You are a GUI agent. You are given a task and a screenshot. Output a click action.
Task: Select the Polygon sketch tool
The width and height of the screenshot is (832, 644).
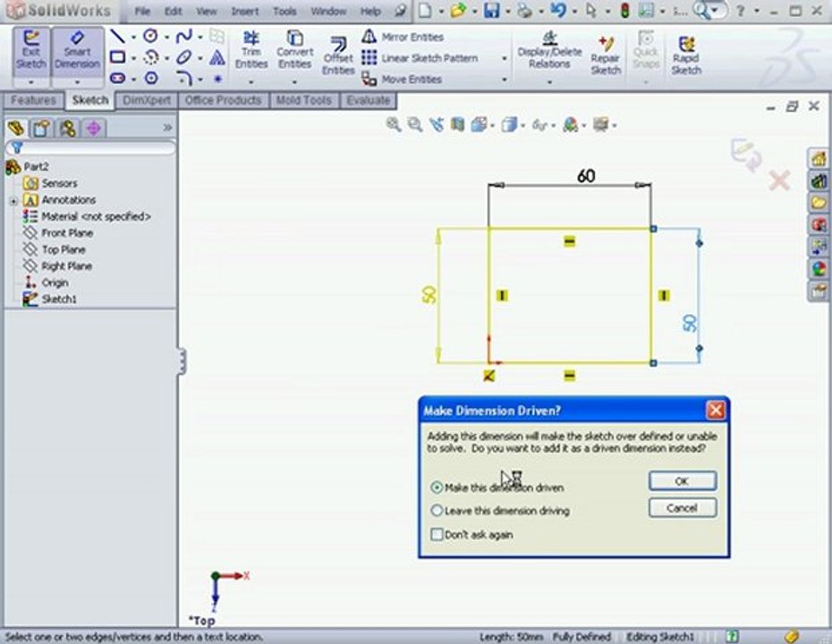(150, 78)
